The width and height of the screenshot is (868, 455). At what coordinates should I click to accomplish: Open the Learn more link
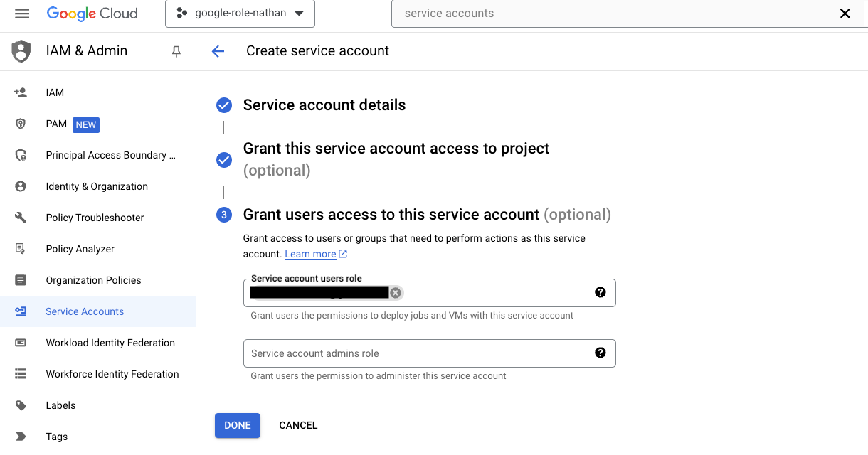point(316,254)
